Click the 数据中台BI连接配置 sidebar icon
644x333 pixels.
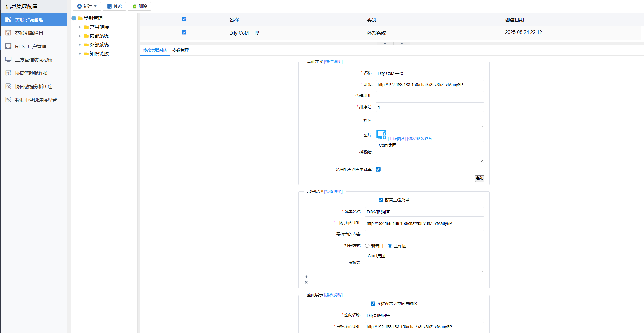[8, 100]
